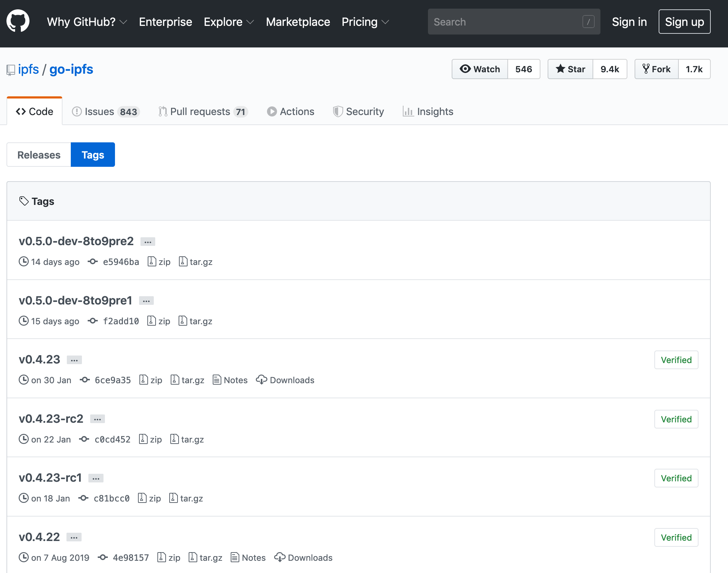
Task: Click the Downloads cloud icon for v0.4.22
Action: coord(280,557)
